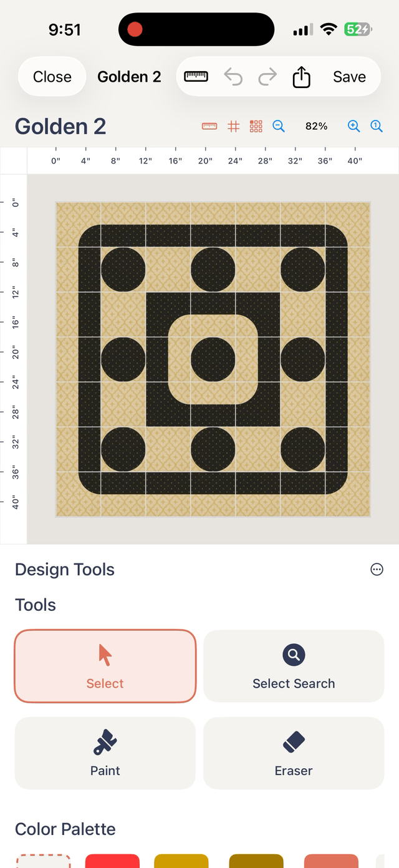Close the design editor
399x868 pixels.
coord(52,76)
